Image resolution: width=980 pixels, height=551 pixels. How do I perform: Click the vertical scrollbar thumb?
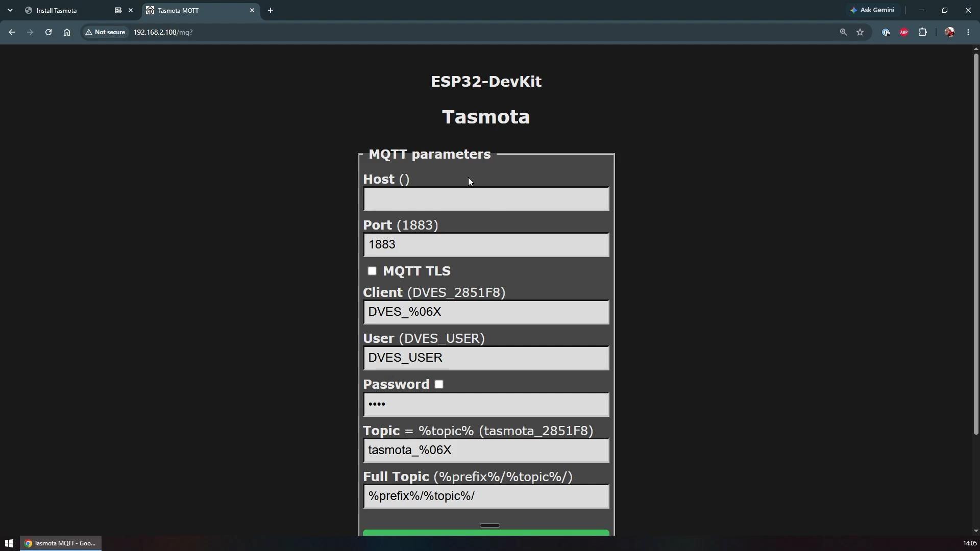[x=976, y=244]
